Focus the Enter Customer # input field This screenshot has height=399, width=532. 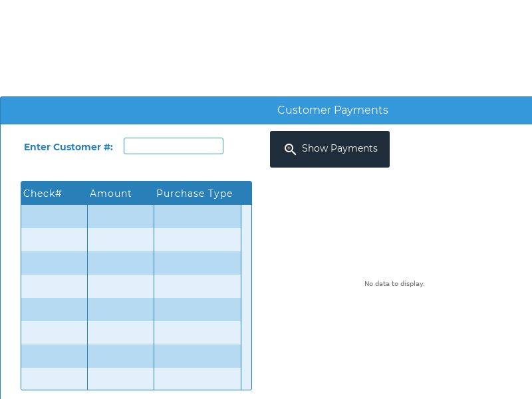174,146
